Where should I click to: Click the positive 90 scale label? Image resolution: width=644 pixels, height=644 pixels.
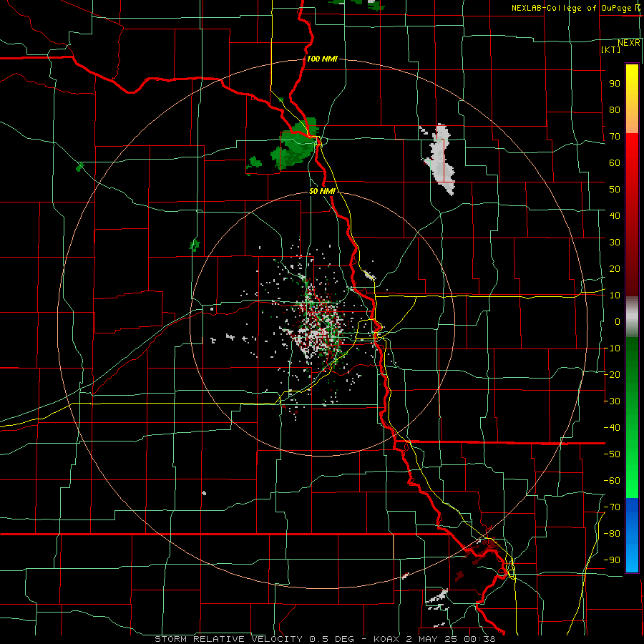[x=615, y=84]
